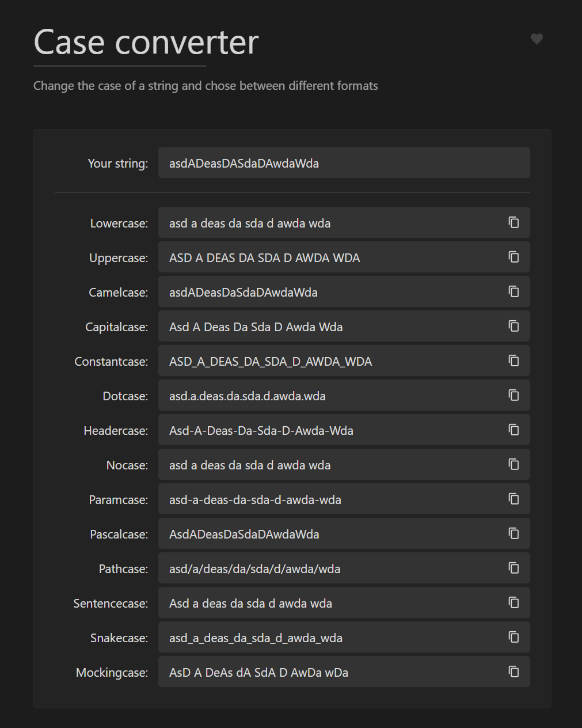Copy the Lowercase result
582x728 pixels.
click(x=513, y=222)
